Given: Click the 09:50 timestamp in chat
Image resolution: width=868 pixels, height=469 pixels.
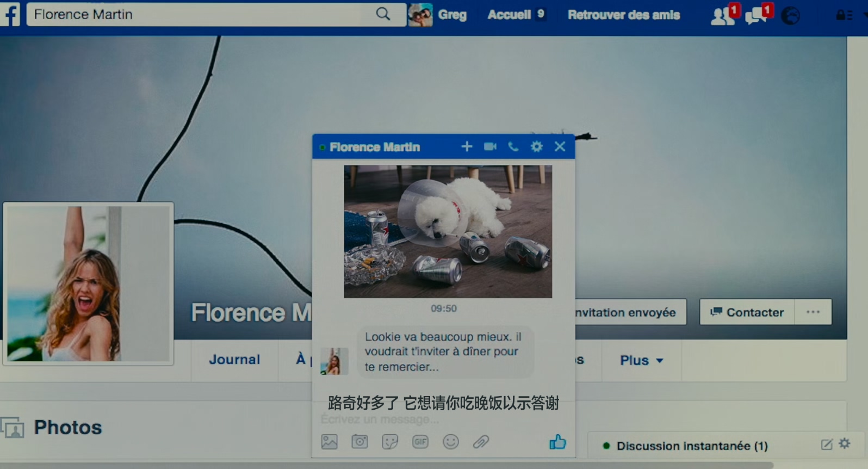Looking at the screenshot, I should click(444, 308).
